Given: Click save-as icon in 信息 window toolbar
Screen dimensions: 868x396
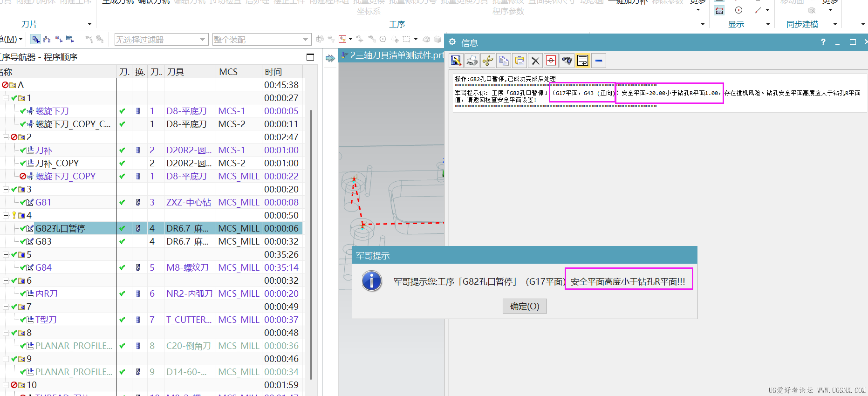Looking at the screenshot, I should pos(456,61).
